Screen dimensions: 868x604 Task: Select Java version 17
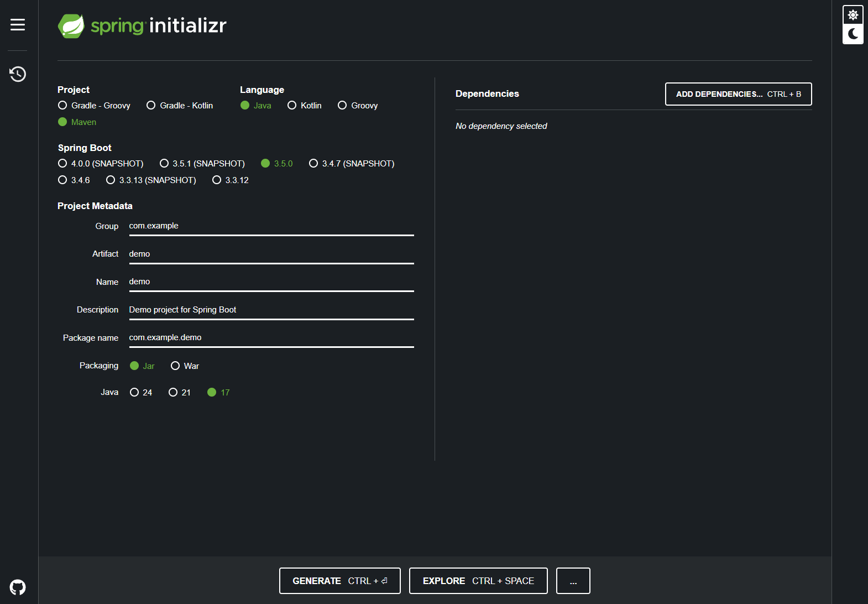point(218,393)
